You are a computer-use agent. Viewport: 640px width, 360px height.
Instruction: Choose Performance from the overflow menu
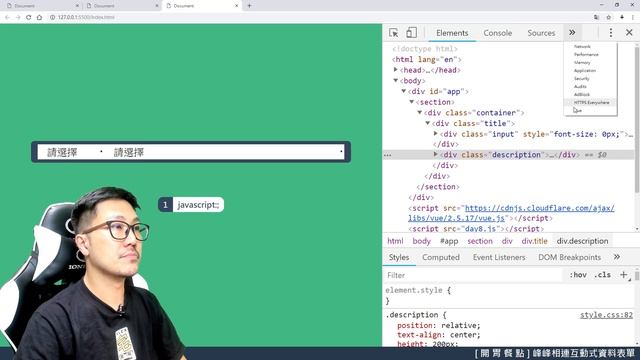coord(586,54)
